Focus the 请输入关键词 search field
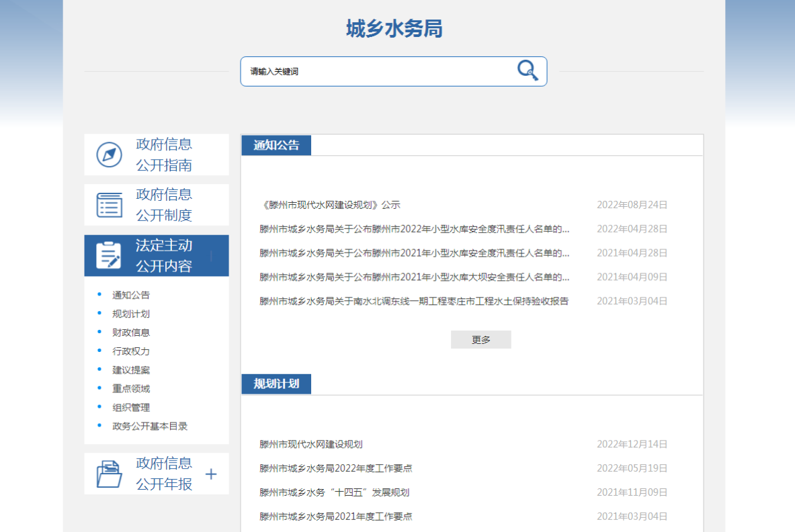Viewport: 795px width, 532px height. (393, 71)
